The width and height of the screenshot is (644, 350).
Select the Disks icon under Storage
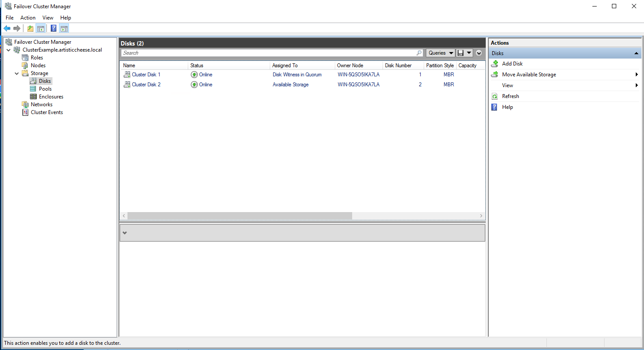pos(33,81)
